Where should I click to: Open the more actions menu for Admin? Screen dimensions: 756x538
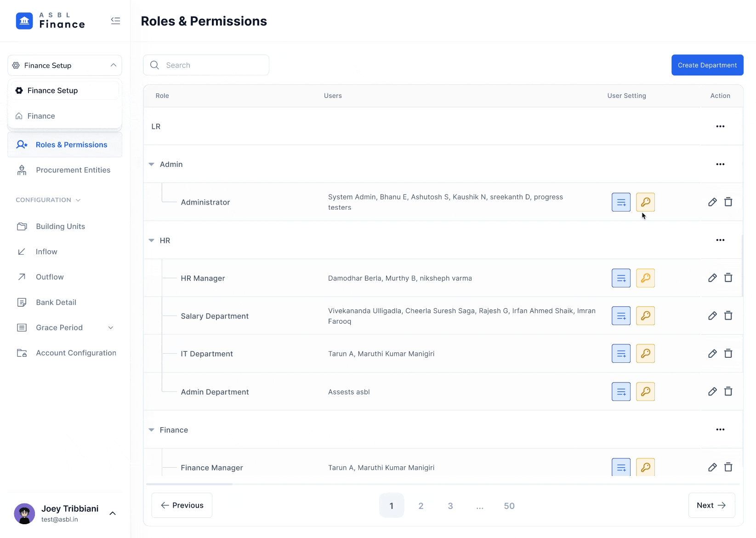point(720,164)
